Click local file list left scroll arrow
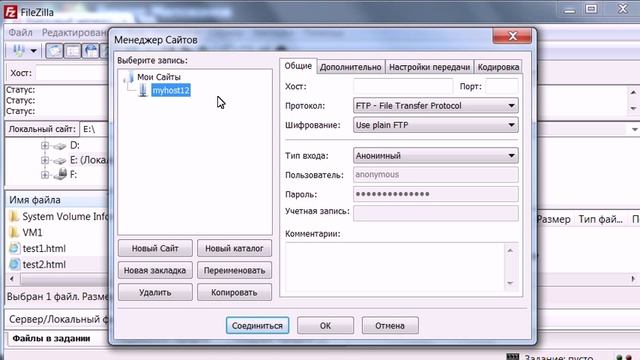Viewport: 640px width, 360px height. pos(12,279)
